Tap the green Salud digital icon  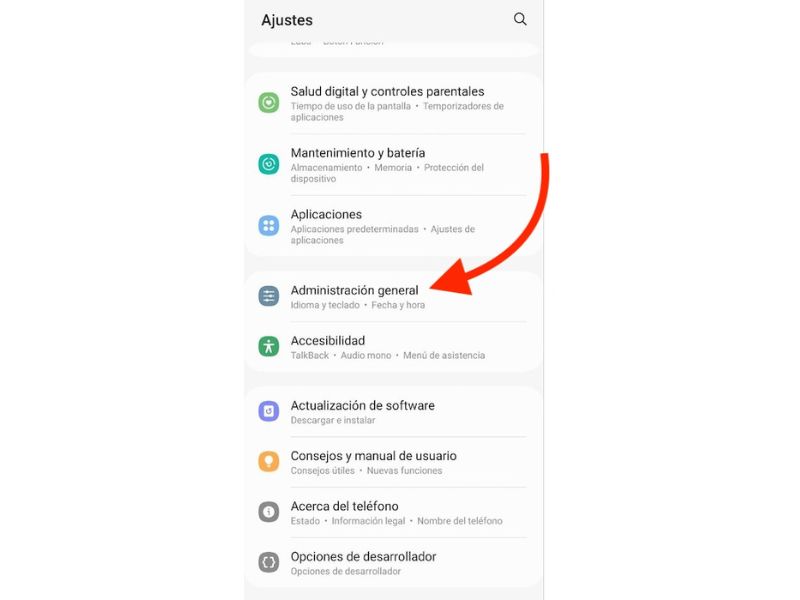(268, 103)
